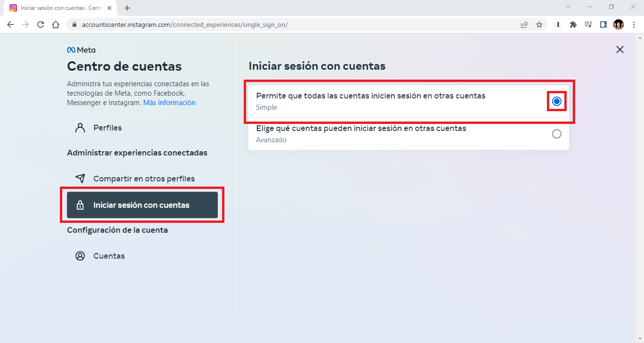Click 'Elige qué cuentas pueden iniciar' option text
This screenshot has height=343, width=644.
coord(361,128)
